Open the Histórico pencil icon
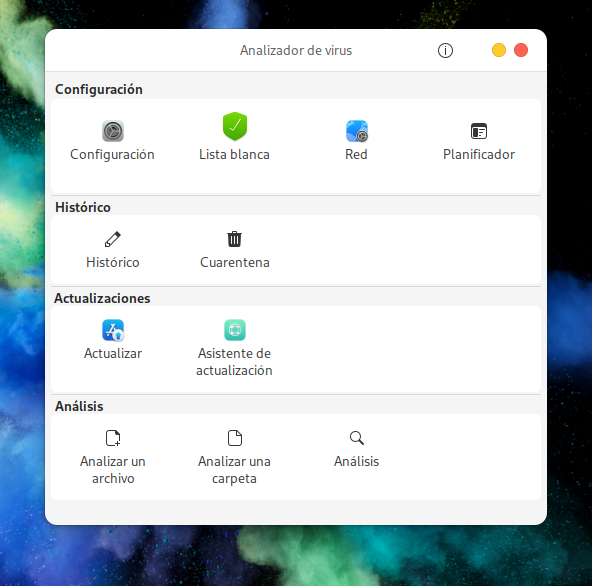Image resolution: width=592 pixels, height=586 pixels. [113, 239]
